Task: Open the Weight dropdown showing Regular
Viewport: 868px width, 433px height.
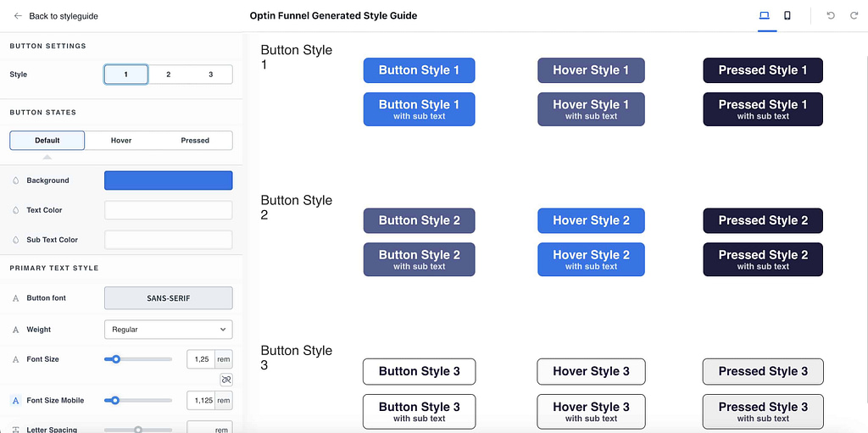Action: pos(169,330)
